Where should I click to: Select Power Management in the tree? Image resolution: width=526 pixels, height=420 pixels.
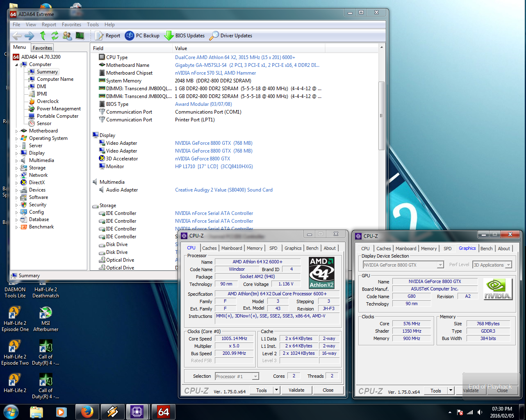click(x=59, y=109)
